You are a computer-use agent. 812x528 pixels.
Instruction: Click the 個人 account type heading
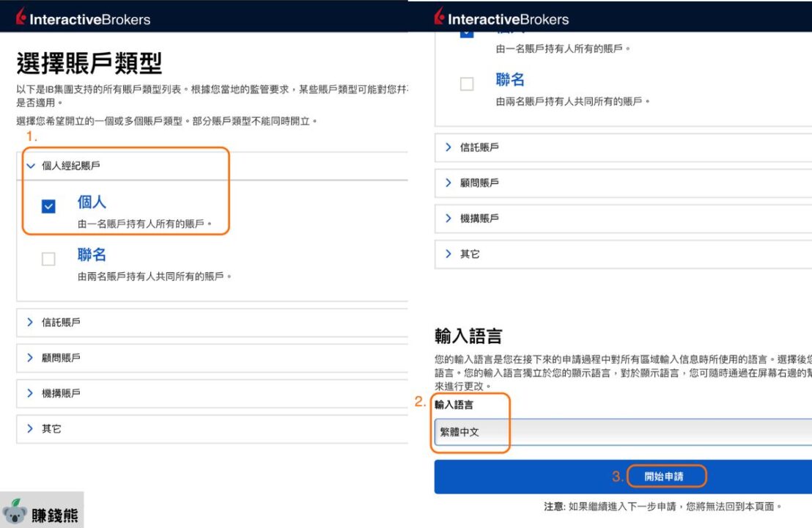coord(92,202)
